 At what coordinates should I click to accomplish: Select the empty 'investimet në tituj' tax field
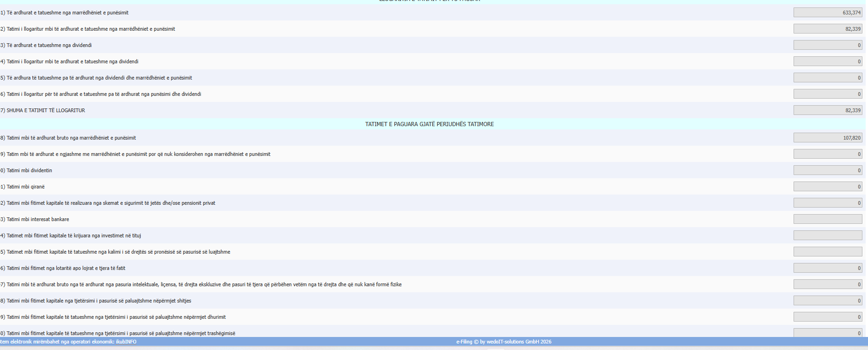coord(828,236)
